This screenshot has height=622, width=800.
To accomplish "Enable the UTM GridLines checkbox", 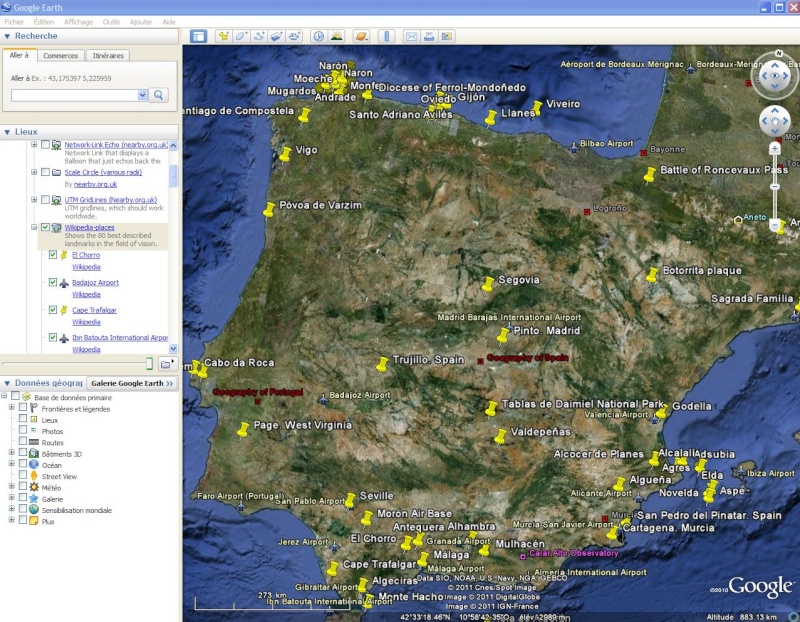I will (x=45, y=200).
